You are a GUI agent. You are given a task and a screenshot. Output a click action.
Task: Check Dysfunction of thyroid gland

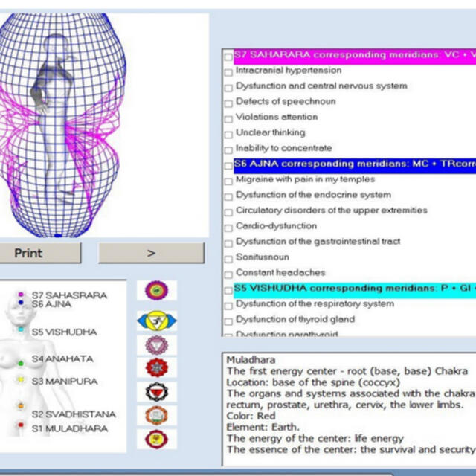[228, 321]
